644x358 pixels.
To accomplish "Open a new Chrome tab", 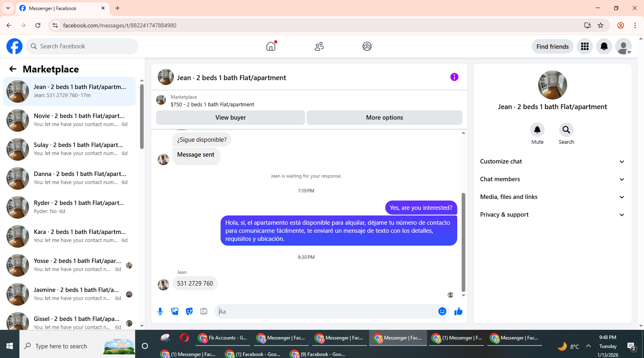I will click(x=118, y=8).
